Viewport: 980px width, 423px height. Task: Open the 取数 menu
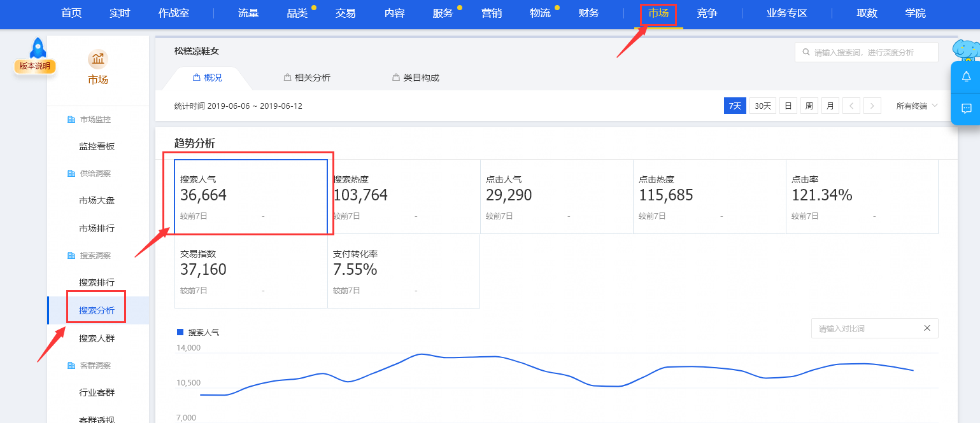tap(867, 13)
